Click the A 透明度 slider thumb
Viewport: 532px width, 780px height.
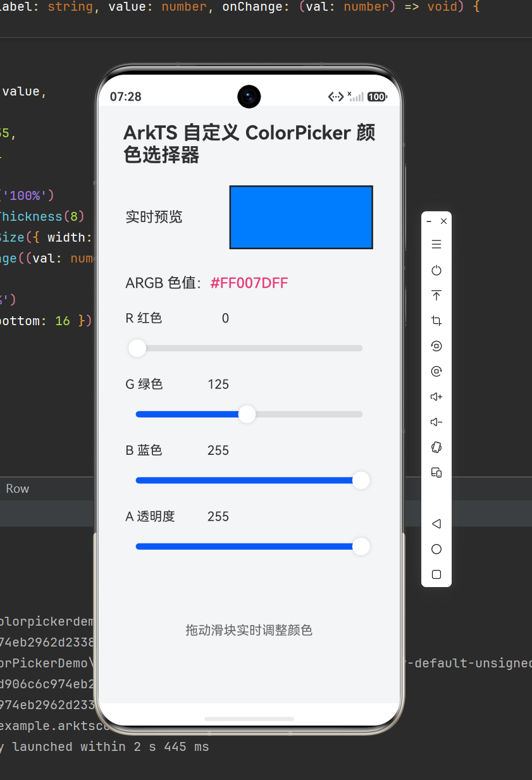[361, 547]
